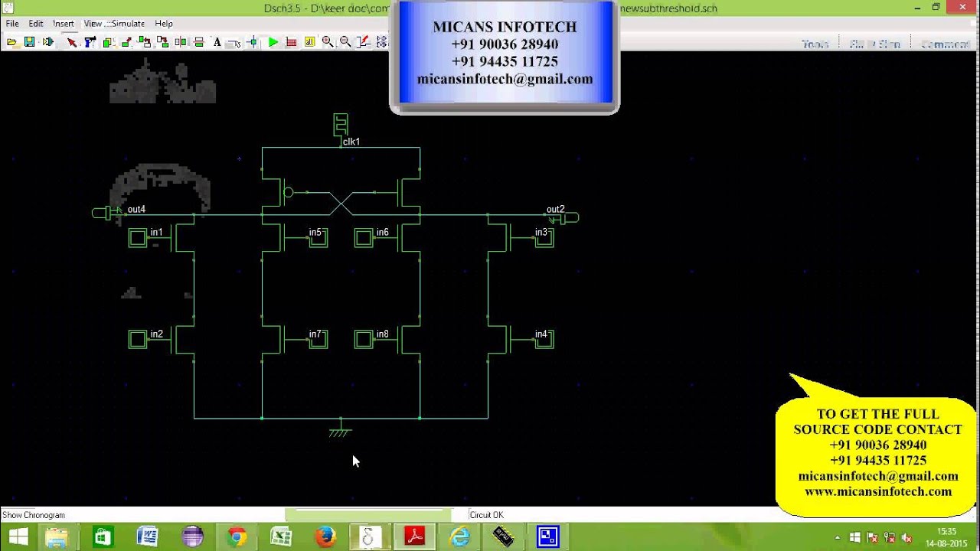Screen dimensions: 980x551
Task: Click the timing diagram toolbar icon
Action: tap(363, 42)
